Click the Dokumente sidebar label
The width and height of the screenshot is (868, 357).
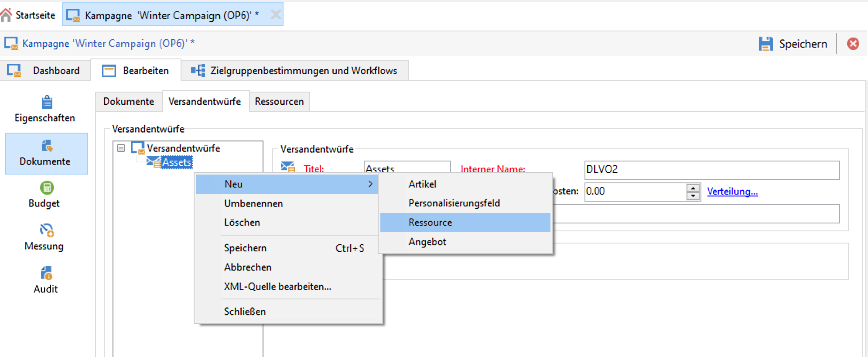[45, 161]
